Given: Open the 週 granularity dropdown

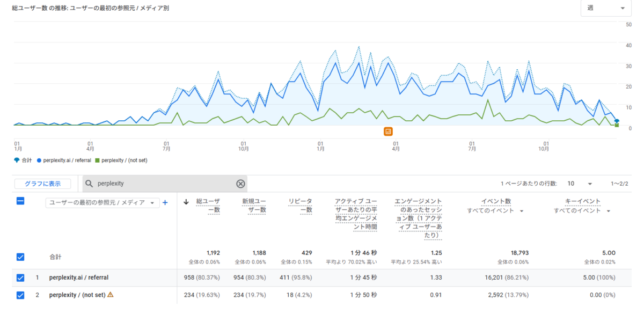Looking at the screenshot, I should (606, 9).
